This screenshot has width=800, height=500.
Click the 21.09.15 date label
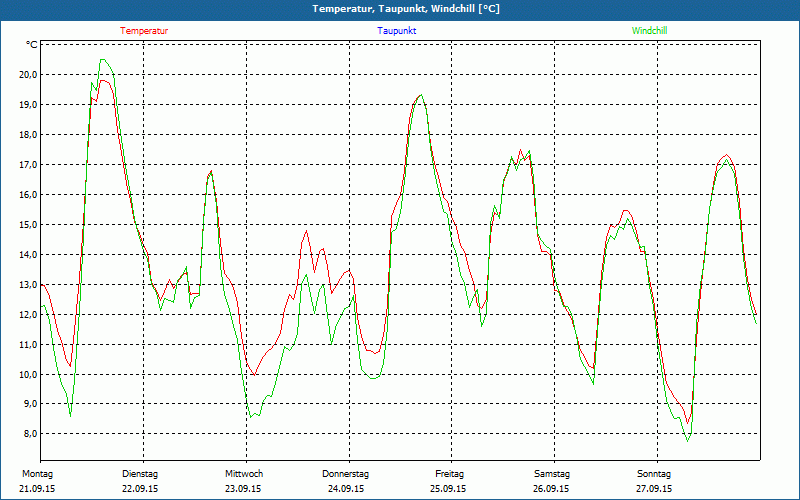coord(37,489)
